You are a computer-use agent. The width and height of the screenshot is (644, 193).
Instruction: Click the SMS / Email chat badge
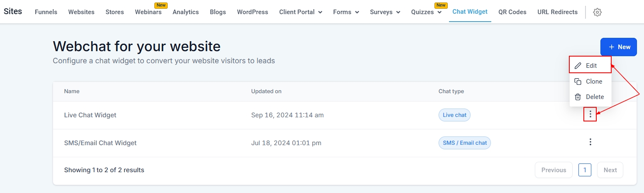coord(464,143)
